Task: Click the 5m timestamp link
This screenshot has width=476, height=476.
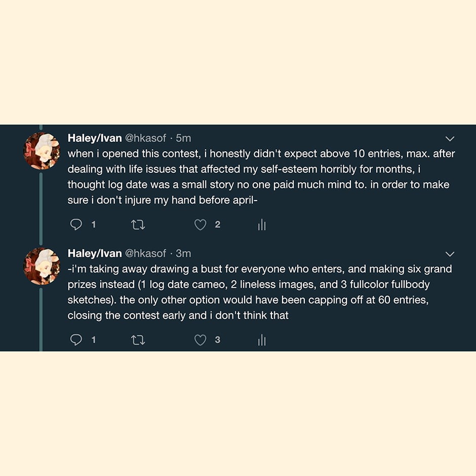Action: [x=183, y=138]
